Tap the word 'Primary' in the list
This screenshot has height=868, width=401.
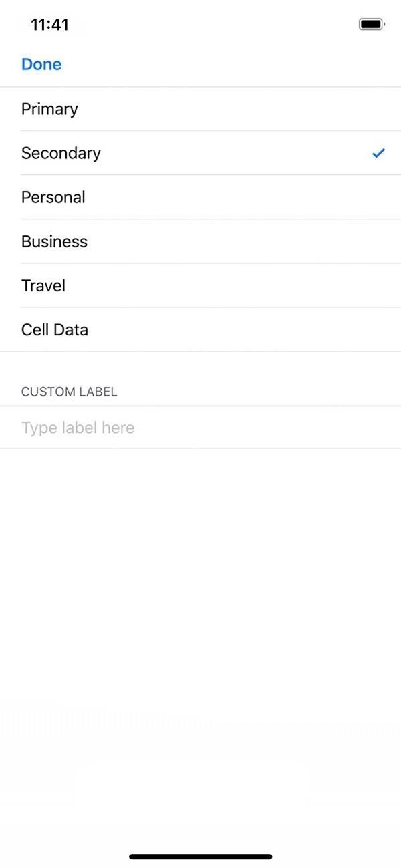pyautogui.click(x=49, y=109)
